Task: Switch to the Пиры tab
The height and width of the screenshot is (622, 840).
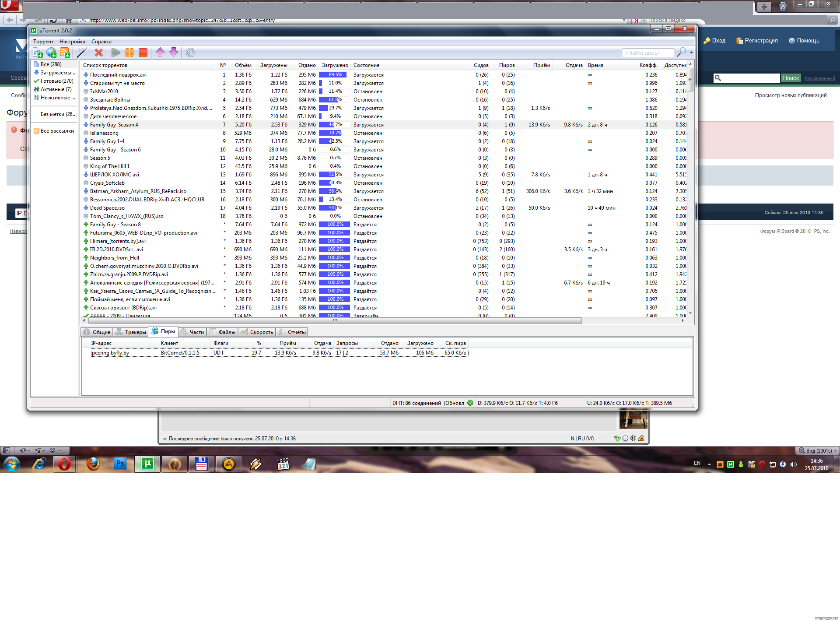Action: tap(163, 331)
